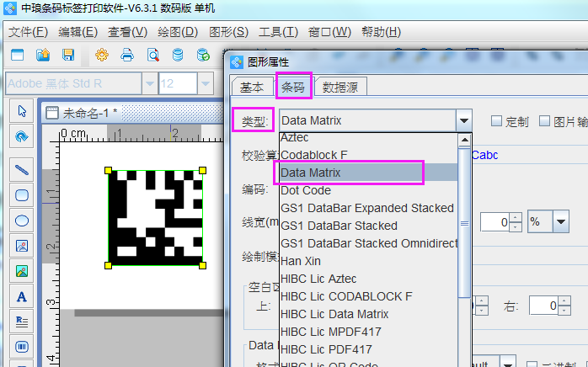Open the 查看(V) menu
Image resolution: width=588 pixels, height=367 pixels.
(127, 32)
